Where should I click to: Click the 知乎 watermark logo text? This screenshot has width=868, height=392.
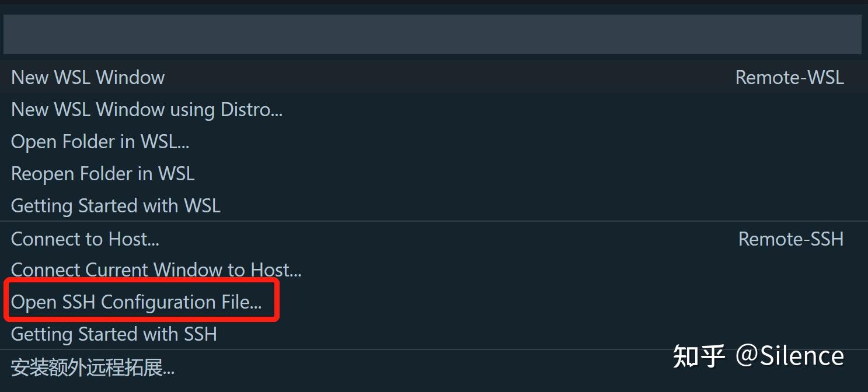699,356
